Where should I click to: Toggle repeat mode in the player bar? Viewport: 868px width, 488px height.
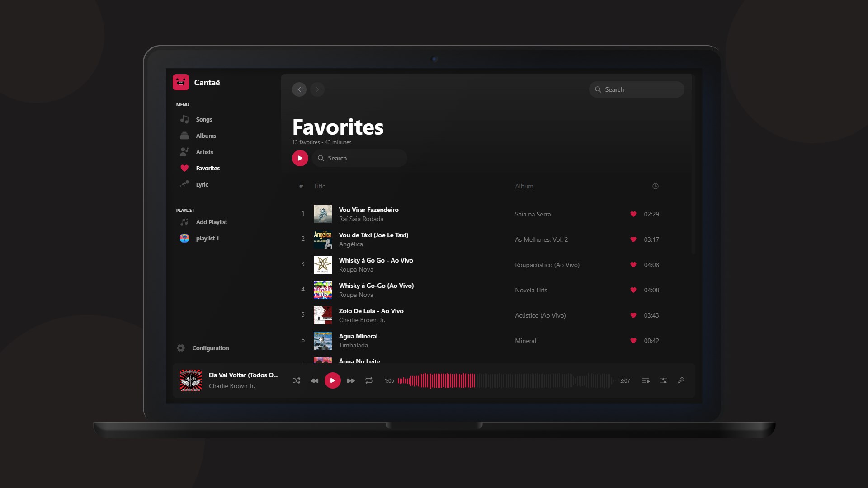tap(369, 380)
